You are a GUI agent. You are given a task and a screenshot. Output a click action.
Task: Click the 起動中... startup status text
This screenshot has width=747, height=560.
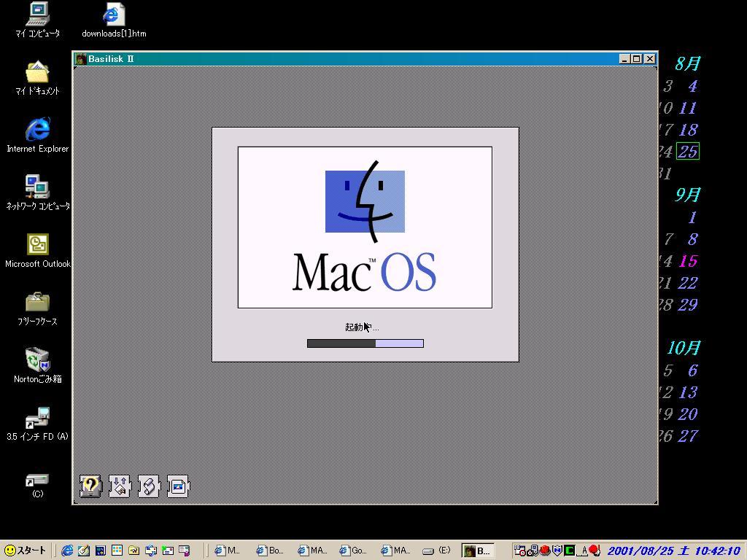tap(362, 327)
